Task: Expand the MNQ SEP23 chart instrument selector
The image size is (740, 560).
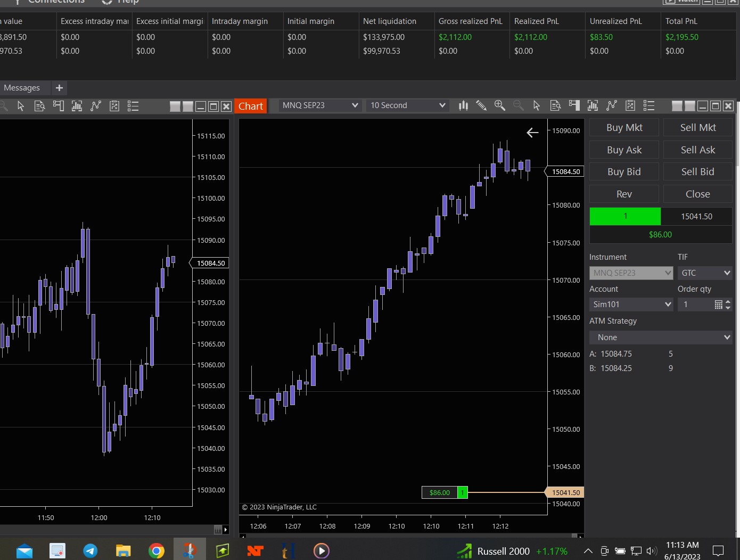Action: point(320,105)
